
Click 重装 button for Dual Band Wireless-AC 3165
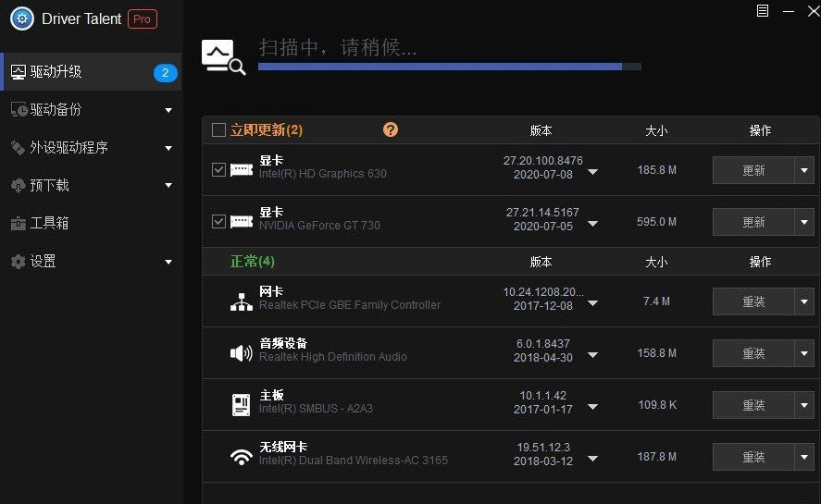coord(753,457)
